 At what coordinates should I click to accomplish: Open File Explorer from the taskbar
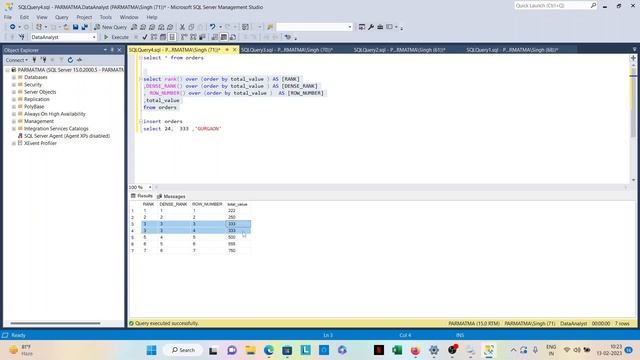pyautogui.click(x=250, y=350)
